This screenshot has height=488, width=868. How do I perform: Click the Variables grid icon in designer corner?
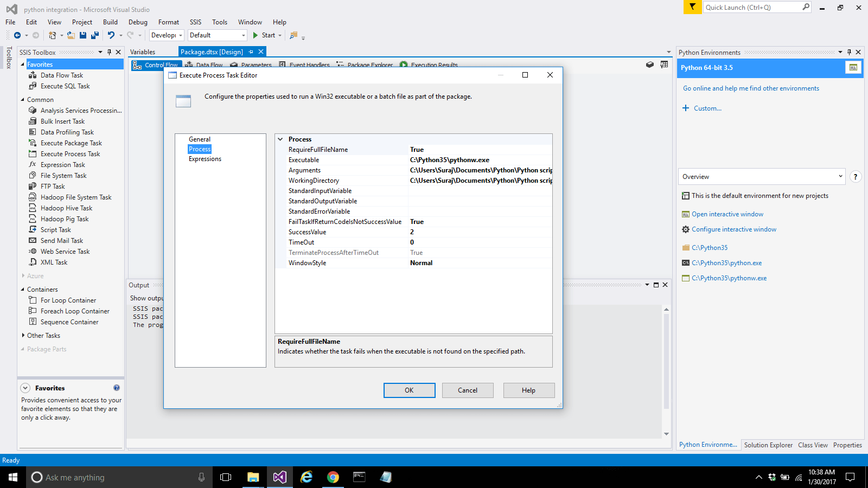(x=664, y=65)
